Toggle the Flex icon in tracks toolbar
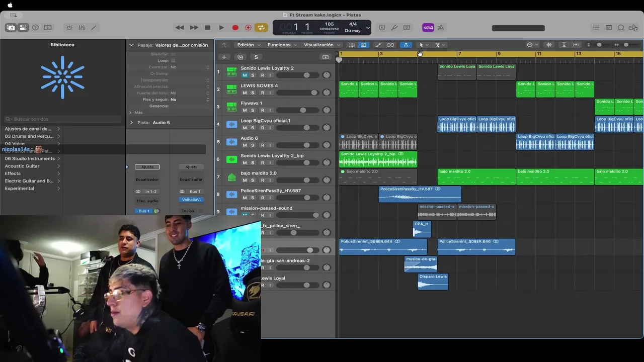Image resolution: width=644 pixels, height=362 pixels. click(390, 45)
